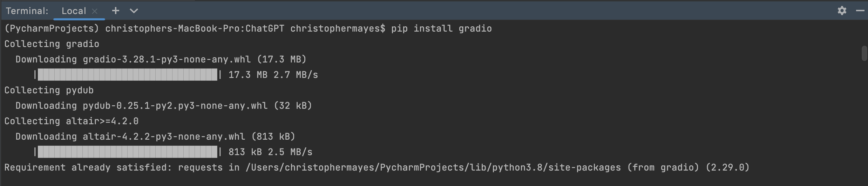Click the gradio-3.28.1 wheel filename
Viewport: 868px width, 186px height.
coord(167,59)
